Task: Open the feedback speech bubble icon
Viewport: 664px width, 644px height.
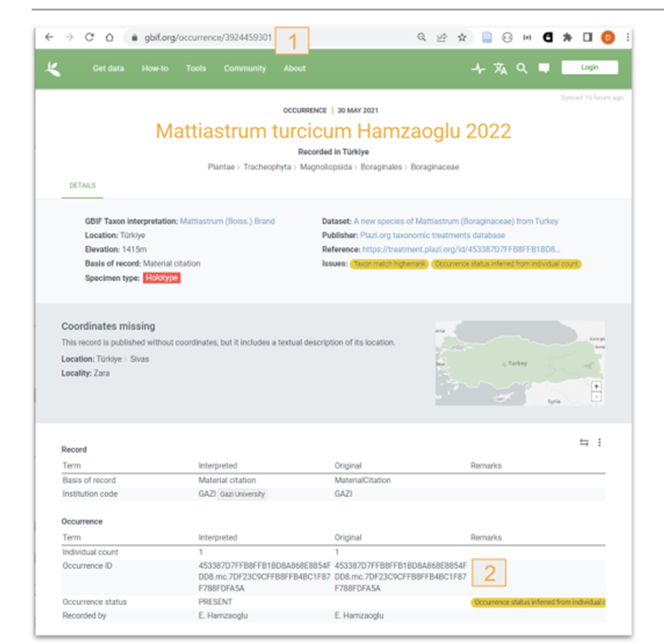Action: pos(544,68)
